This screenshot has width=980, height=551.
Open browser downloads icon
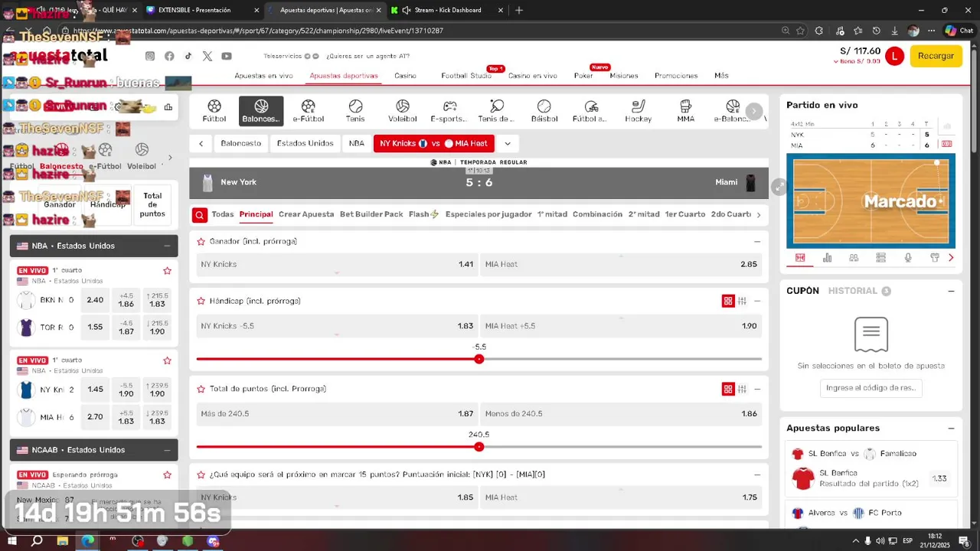(894, 31)
